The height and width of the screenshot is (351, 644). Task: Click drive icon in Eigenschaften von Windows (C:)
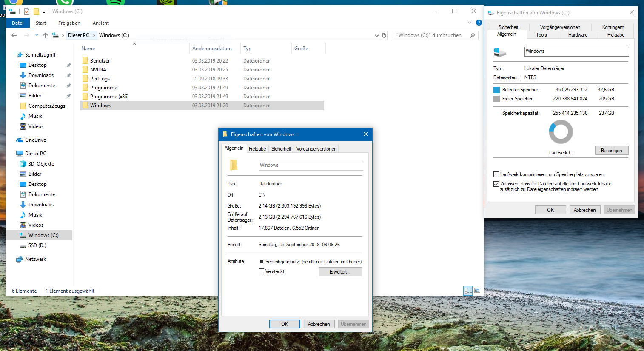click(x=500, y=52)
